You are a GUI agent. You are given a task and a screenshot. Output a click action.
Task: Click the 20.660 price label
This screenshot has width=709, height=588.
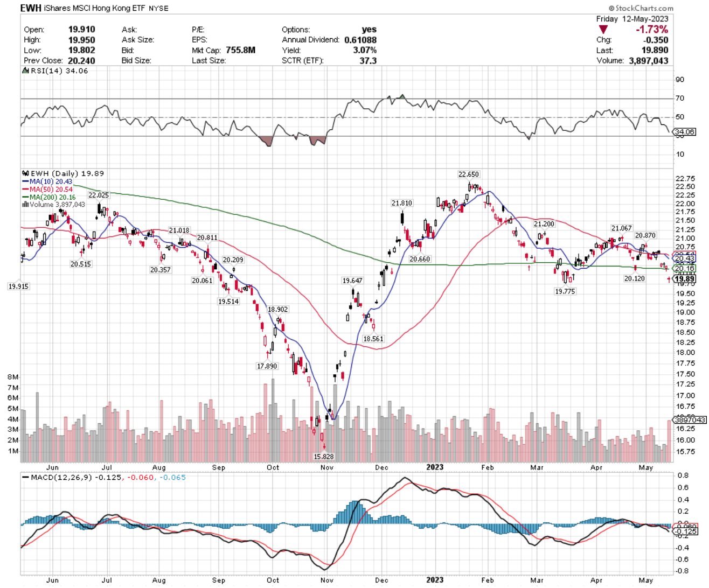click(420, 260)
